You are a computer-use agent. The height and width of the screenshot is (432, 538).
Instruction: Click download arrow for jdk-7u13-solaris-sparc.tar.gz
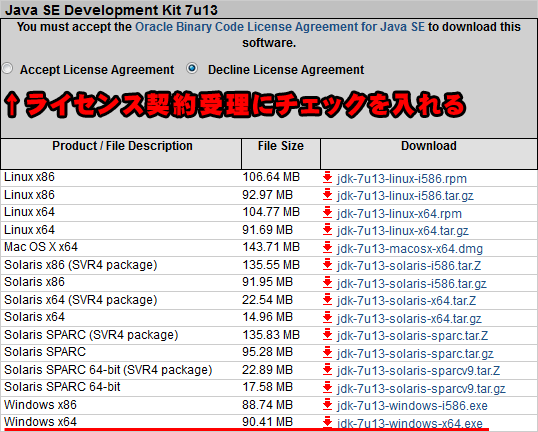pyautogui.click(x=328, y=352)
